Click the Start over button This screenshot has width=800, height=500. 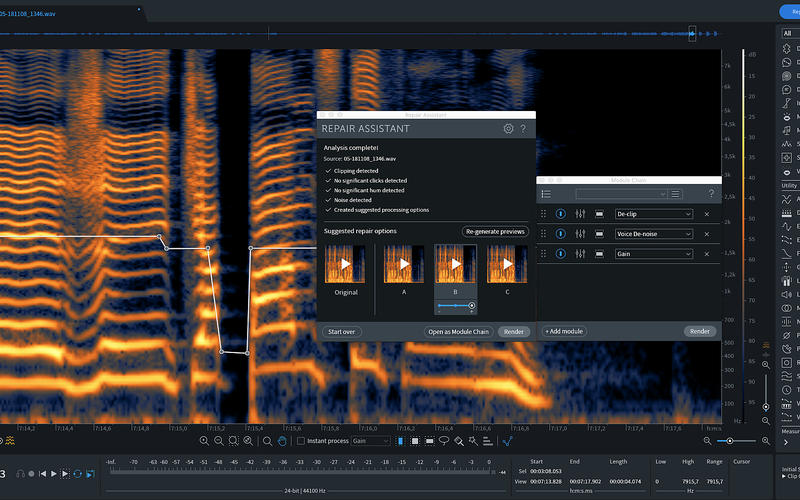(x=341, y=332)
